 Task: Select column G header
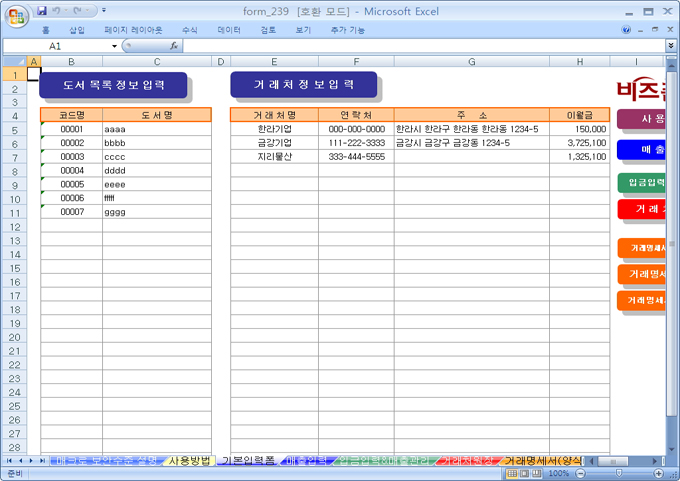[470, 62]
